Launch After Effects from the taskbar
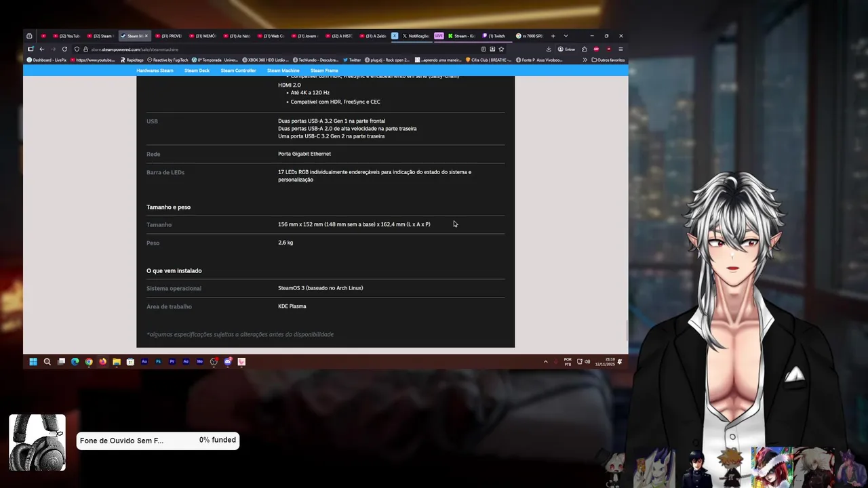The image size is (868, 488). coord(186,362)
